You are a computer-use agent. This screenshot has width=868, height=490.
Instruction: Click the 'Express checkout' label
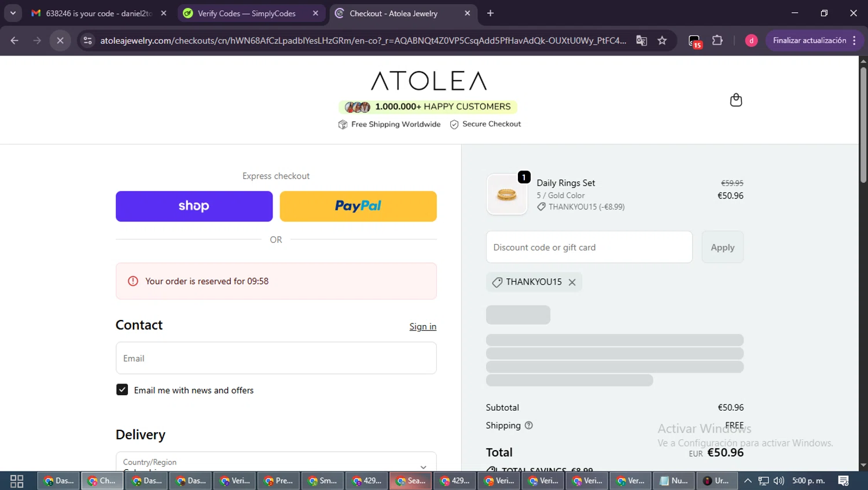click(276, 176)
